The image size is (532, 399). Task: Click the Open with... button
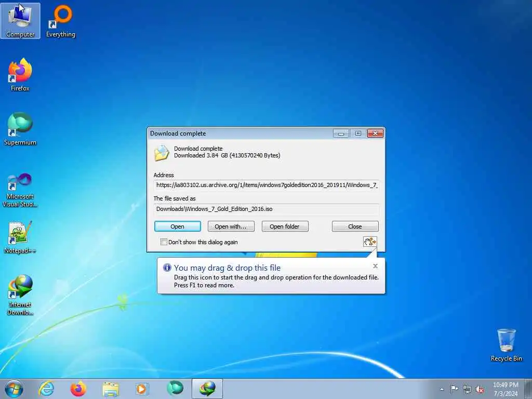(231, 227)
